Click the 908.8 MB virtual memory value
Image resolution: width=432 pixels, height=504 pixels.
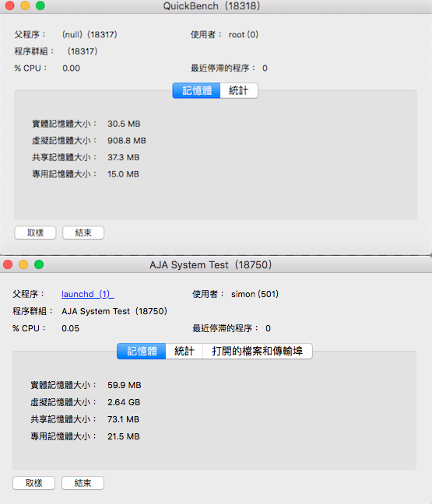tap(127, 141)
